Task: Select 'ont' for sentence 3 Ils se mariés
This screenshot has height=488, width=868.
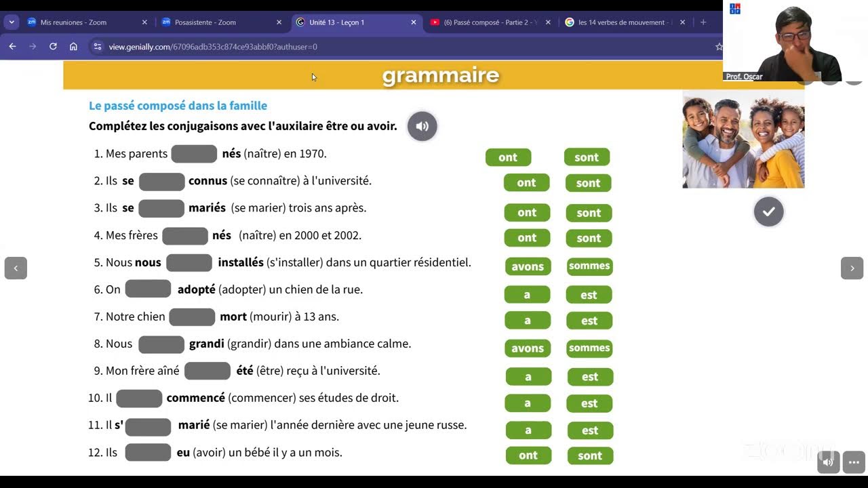Action: tap(527, 213)
